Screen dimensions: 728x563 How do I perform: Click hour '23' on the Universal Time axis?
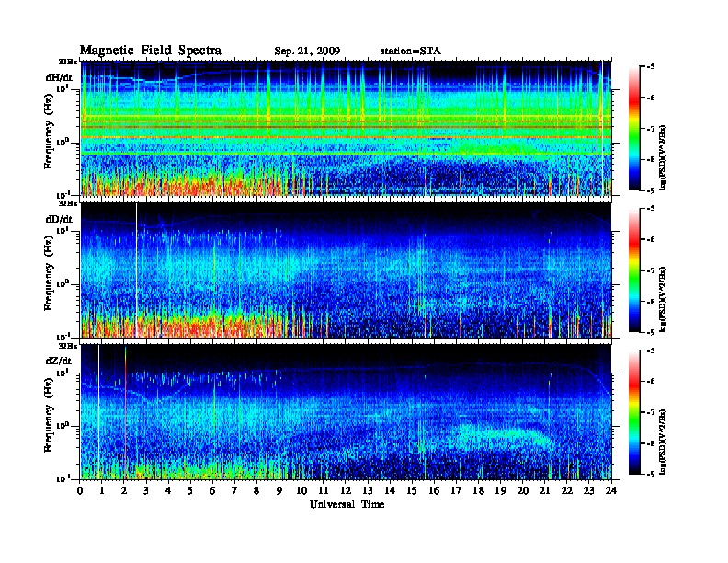pyautogui.click(x=588, y=490)
